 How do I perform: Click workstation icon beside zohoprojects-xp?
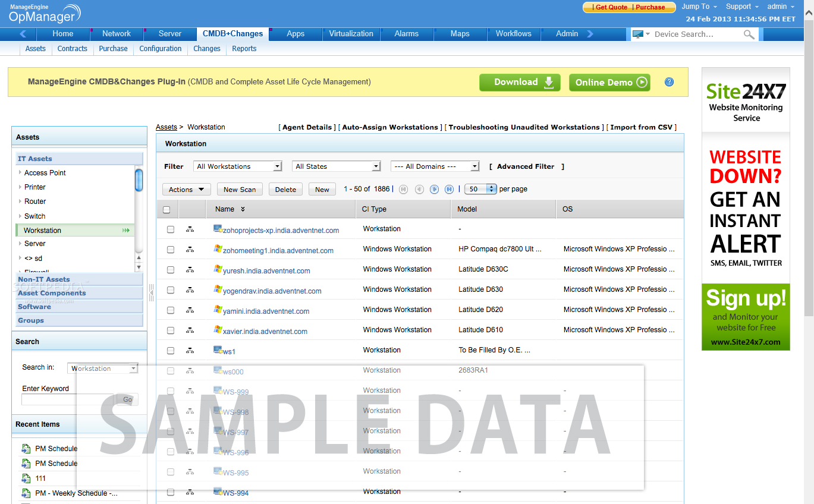click(218, 229)
